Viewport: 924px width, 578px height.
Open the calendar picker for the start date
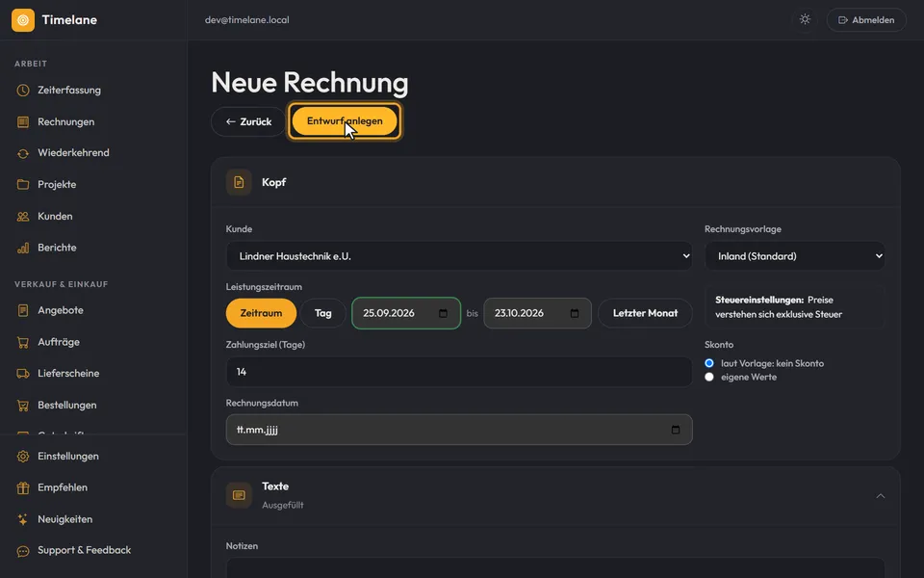pos(443,313)
